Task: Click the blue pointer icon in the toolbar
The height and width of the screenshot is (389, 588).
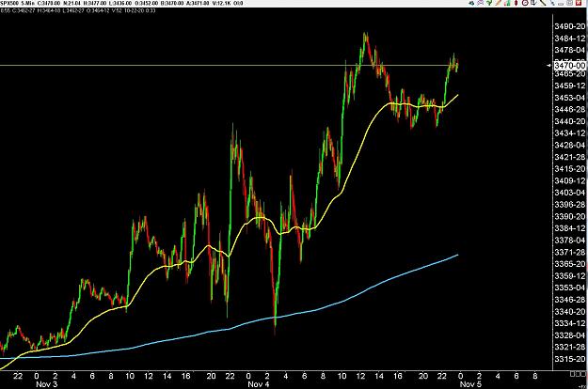Action: [552, 4]
